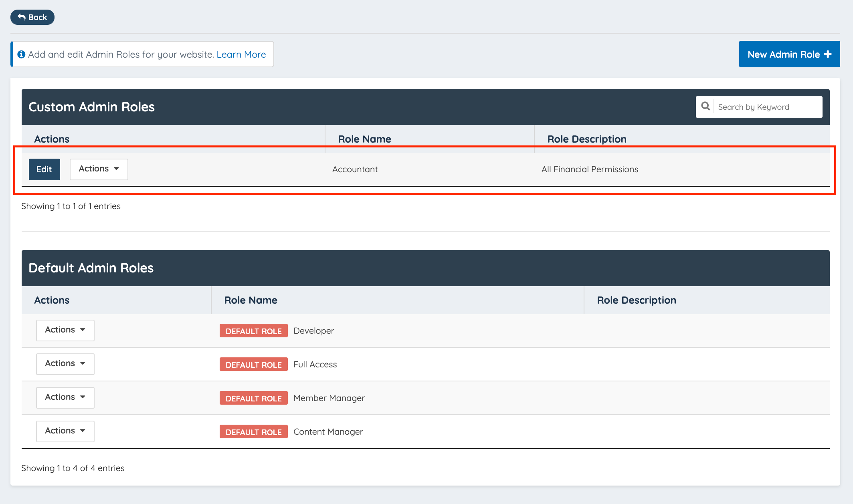
Task: Expand Actions dropdown for Content Manager
Action: tap(65, 431)
